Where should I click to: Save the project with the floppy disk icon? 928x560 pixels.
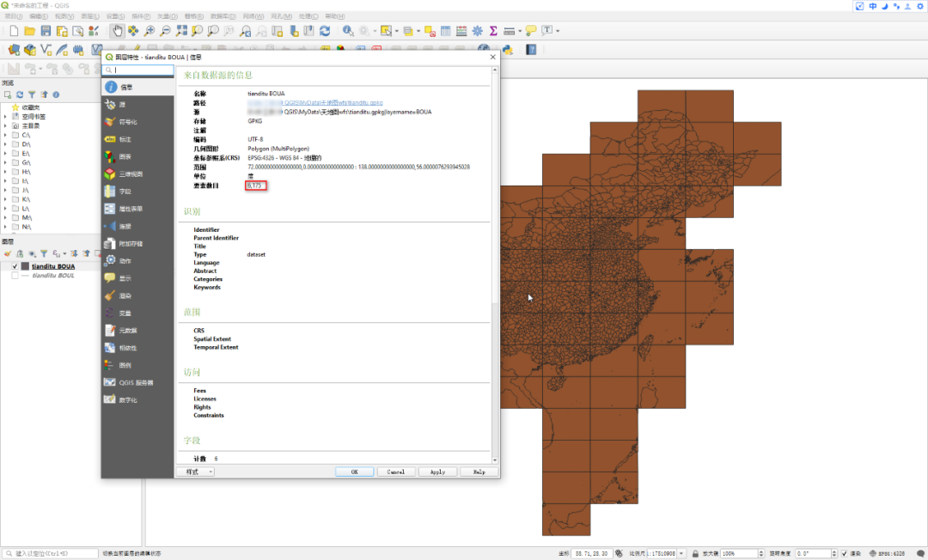[x=46, y=31]
